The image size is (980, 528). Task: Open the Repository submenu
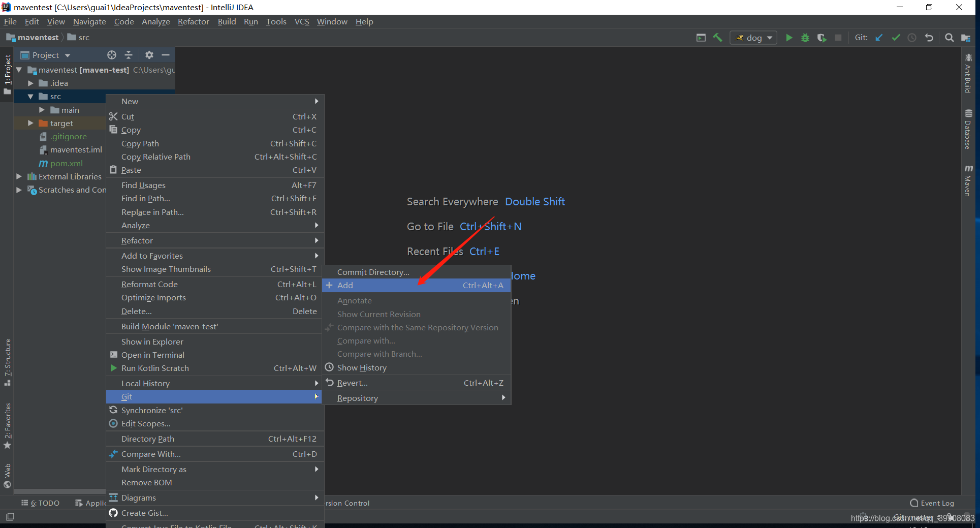coord(416,398)
